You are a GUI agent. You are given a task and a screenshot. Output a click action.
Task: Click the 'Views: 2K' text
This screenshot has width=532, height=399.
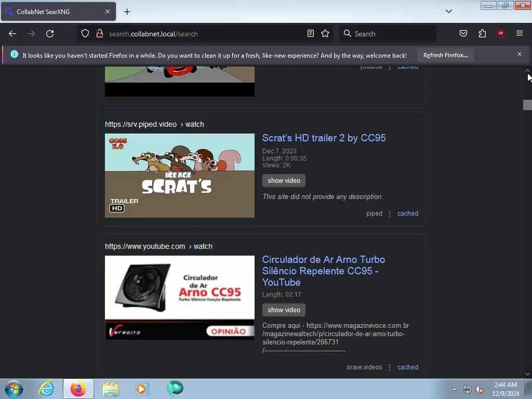point(276,165)
